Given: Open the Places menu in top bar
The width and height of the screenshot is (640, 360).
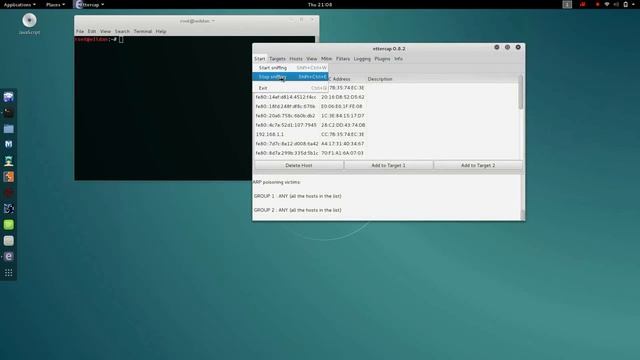Looking at the screenshot, I should 55,4.
